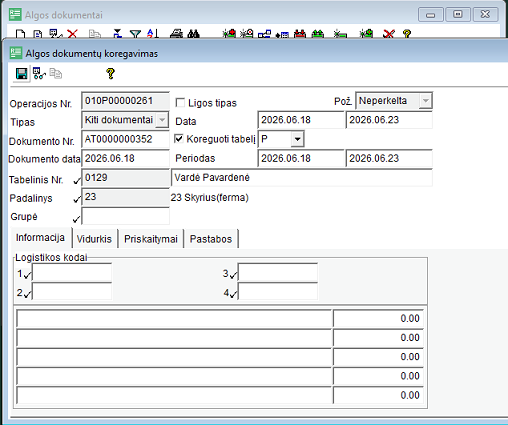Screen dimensions: 508x425
Task: Tick the Ligos tipas checkbox
Action: tap(180, 103)
